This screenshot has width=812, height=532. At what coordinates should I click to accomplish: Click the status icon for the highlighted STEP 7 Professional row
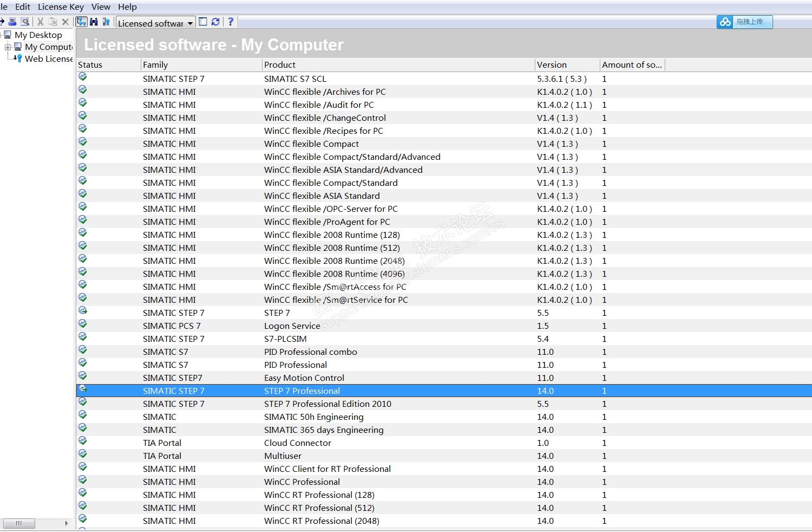pos(83,389)
